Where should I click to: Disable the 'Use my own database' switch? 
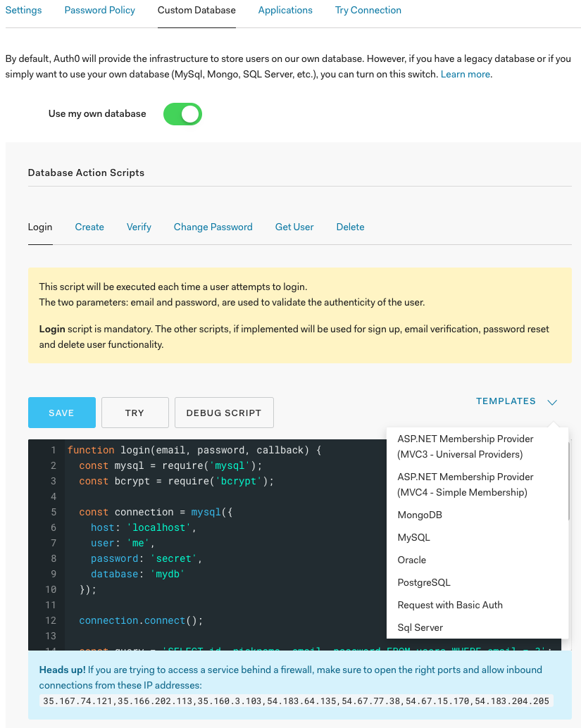182,113
